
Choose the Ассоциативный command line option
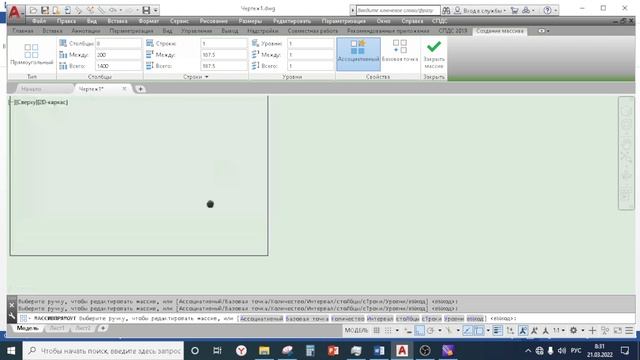261,318
